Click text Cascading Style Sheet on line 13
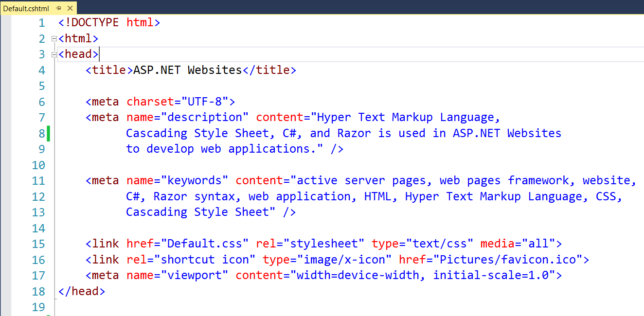 (197, 212)
